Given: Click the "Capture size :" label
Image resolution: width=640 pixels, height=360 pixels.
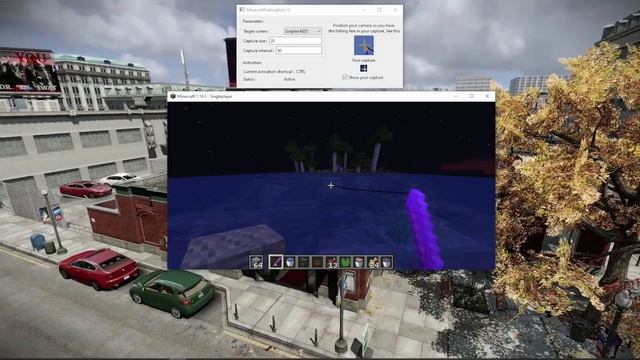Looking at the screenshot, I should click(255, 41).
